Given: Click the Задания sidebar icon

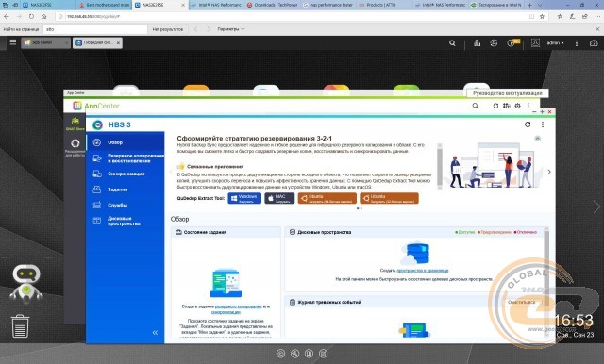Looking at the screenshot, I should click(x=97, y=190).
